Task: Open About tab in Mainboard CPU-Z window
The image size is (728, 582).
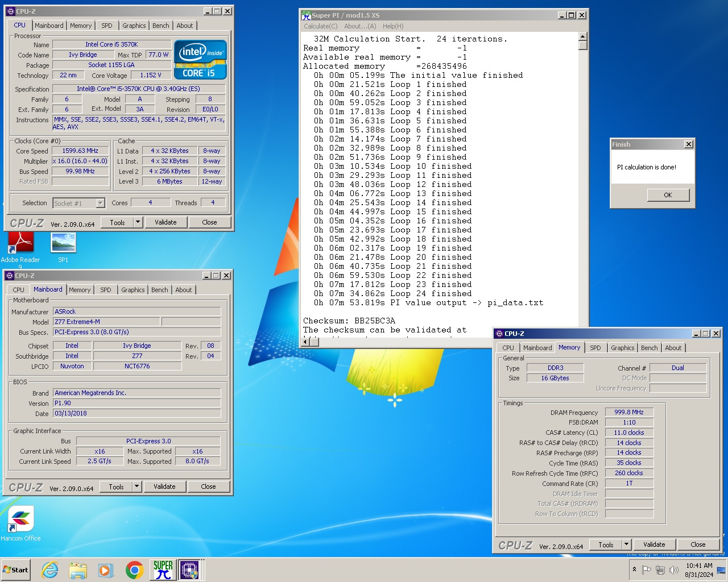Action: tap(184, 290)
